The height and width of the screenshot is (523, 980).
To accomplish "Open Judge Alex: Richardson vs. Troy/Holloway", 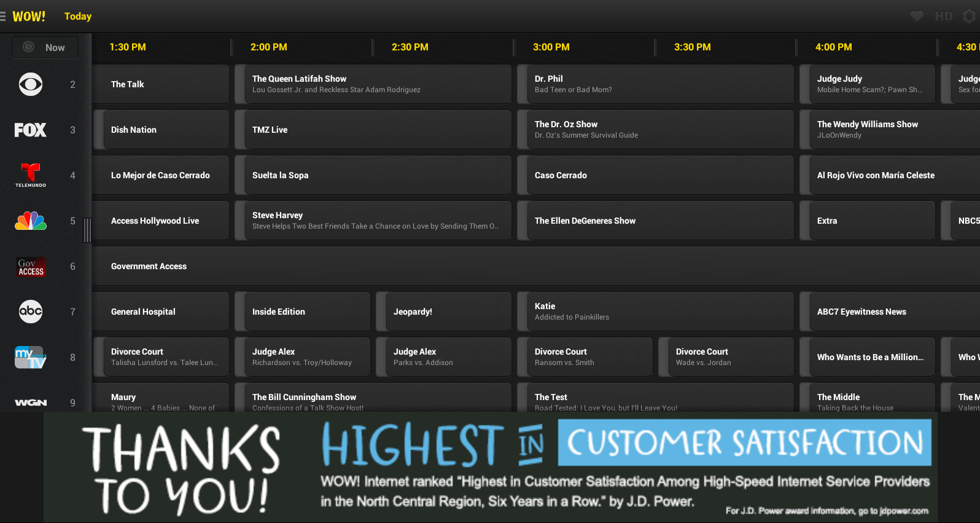I will click(x=303, y=357).
